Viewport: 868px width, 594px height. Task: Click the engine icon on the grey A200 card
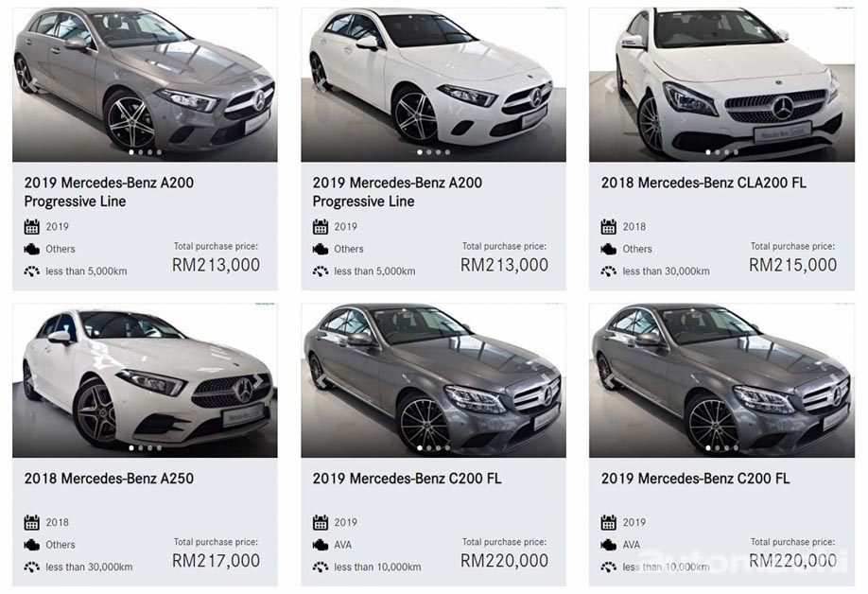coord(32,249)
